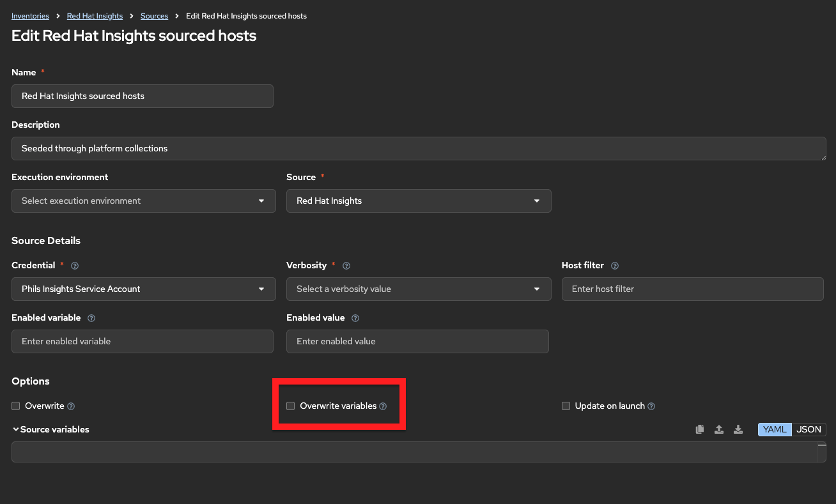
Task: Open the help icon next to Host filter
Action: click(x=615, y=266)
